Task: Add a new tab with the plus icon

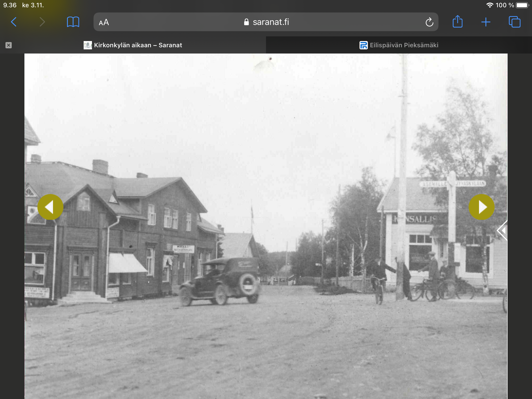Action: click(x=486, y=22)
